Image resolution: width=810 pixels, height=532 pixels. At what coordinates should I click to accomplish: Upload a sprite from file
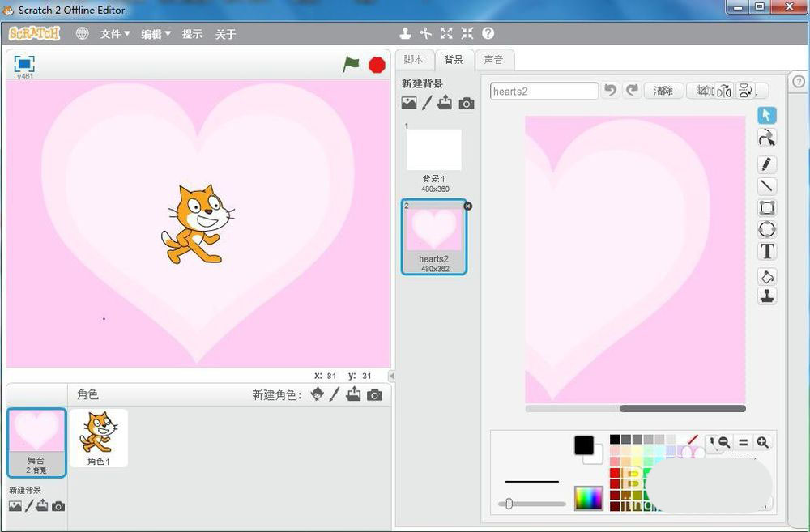(353, 394)
